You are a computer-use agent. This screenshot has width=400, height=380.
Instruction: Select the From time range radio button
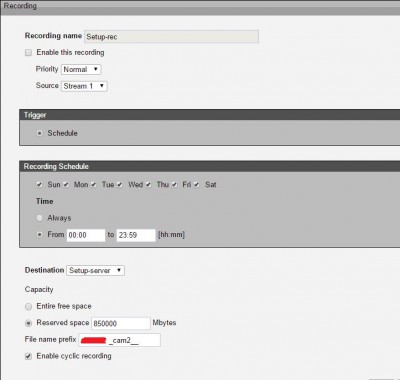click(39, 235)
